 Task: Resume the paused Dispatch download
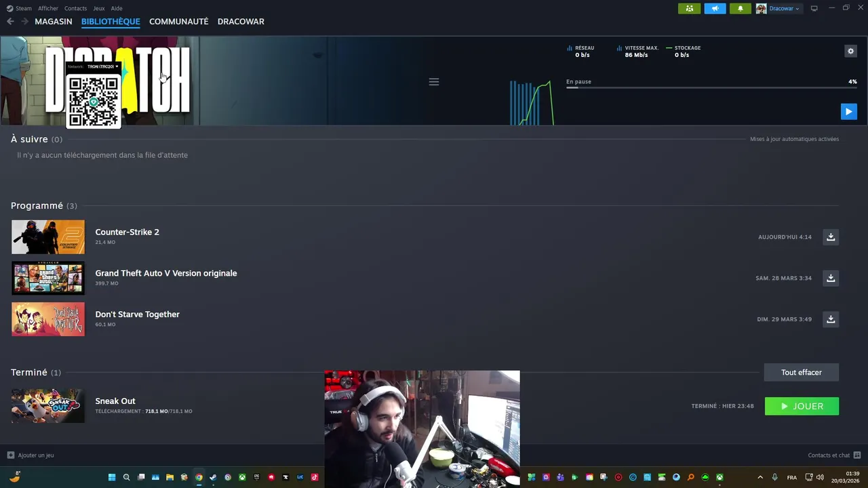848,111
